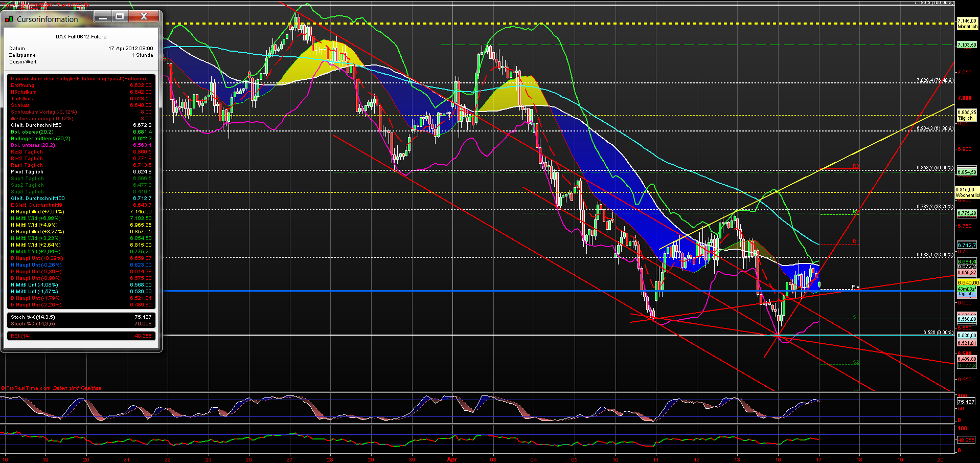The height and width of the screenshot is (463, 980).
Task: Select the RSI value tag 48,255
Action: pos(966,440)
